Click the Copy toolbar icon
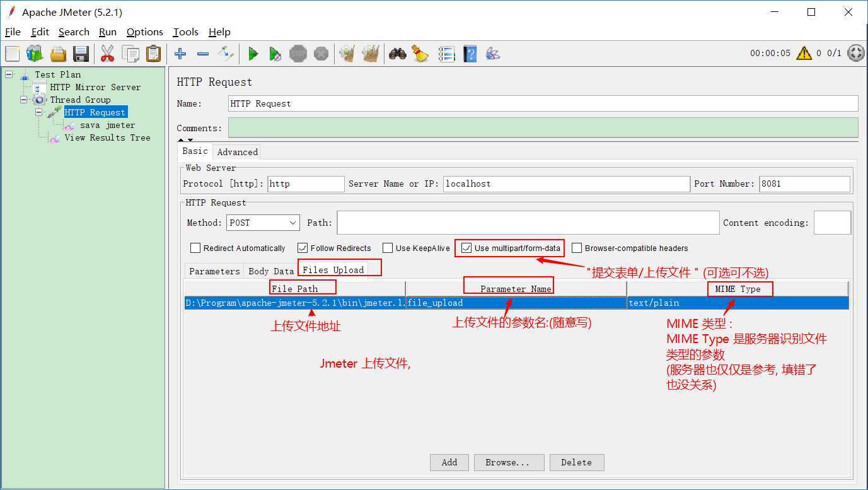The height and width of the screenshot is (490, 868). 130,54
